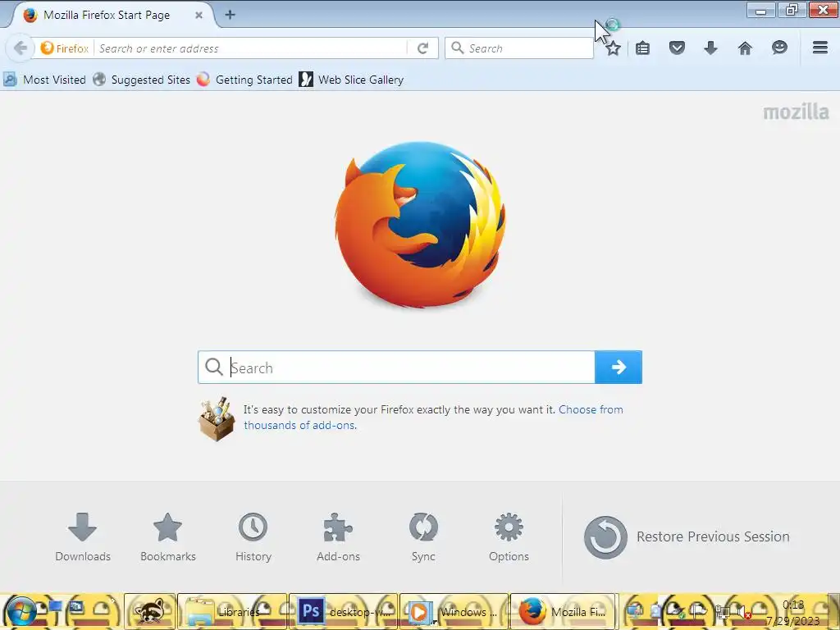Open the Suggested Sites bookmark
Viewport: 840px width, 630px height.
coord(142,80)
